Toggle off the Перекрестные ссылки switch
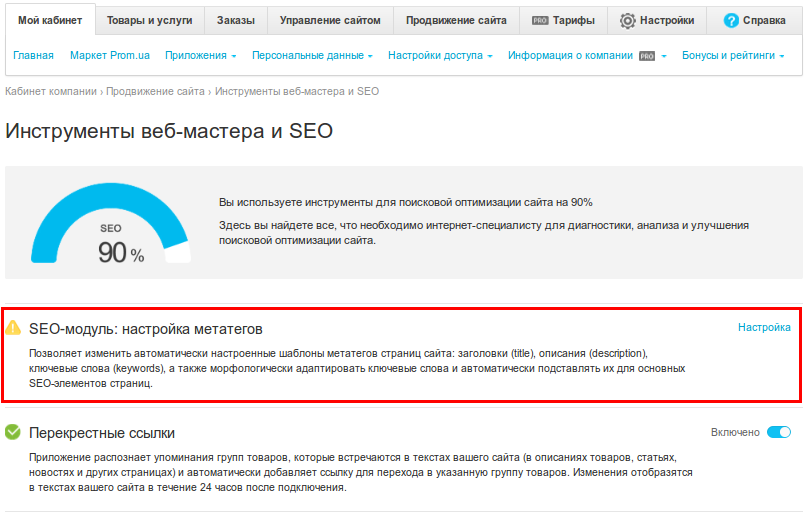 point(778,432)
